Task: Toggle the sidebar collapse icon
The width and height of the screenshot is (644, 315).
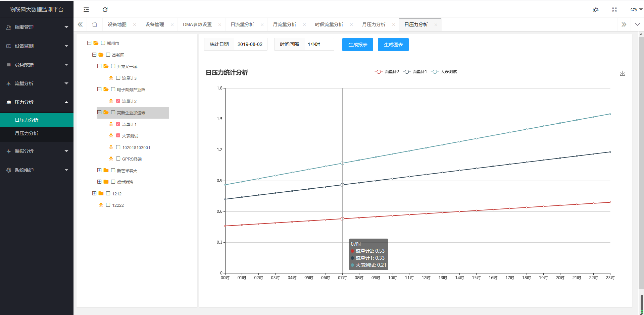Action: point(86,10)
